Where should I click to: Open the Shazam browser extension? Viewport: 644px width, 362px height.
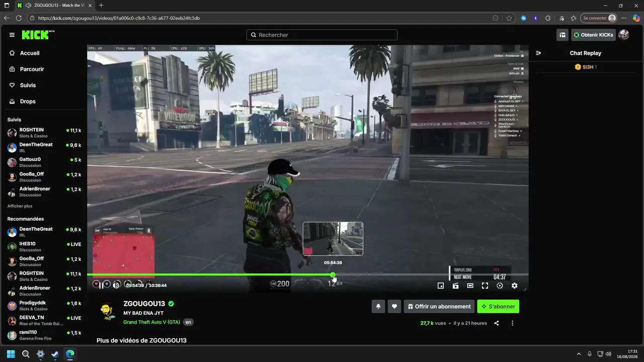click(523, 18)
